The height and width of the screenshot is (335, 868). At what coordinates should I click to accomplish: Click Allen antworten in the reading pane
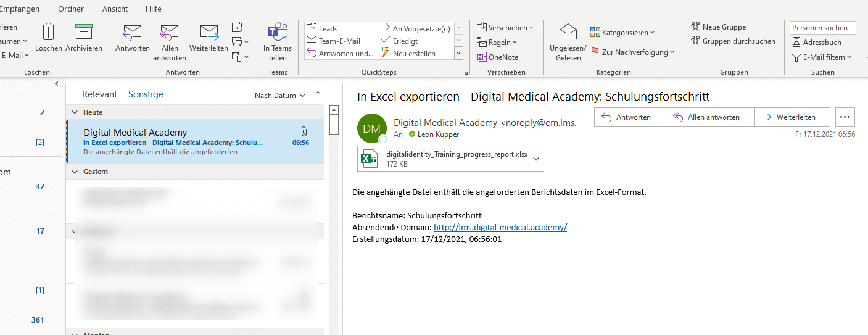[711, 117]
